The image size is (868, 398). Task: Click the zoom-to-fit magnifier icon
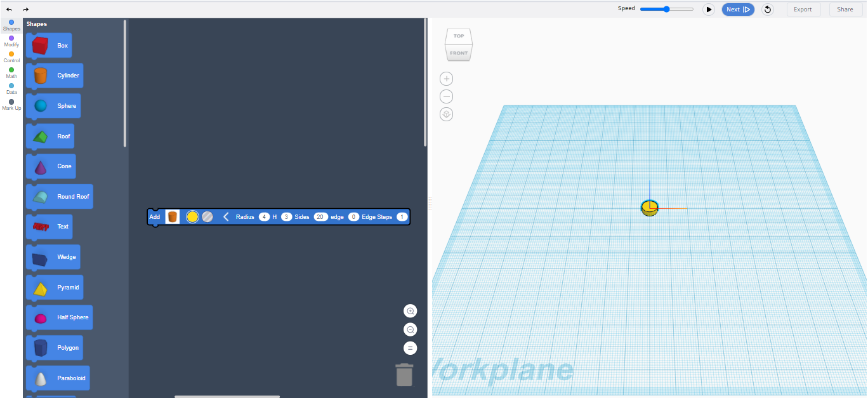[x=411, y=311]
